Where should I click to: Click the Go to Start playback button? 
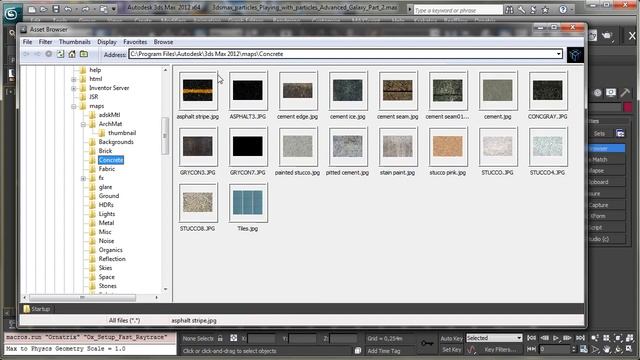point(531,338)
